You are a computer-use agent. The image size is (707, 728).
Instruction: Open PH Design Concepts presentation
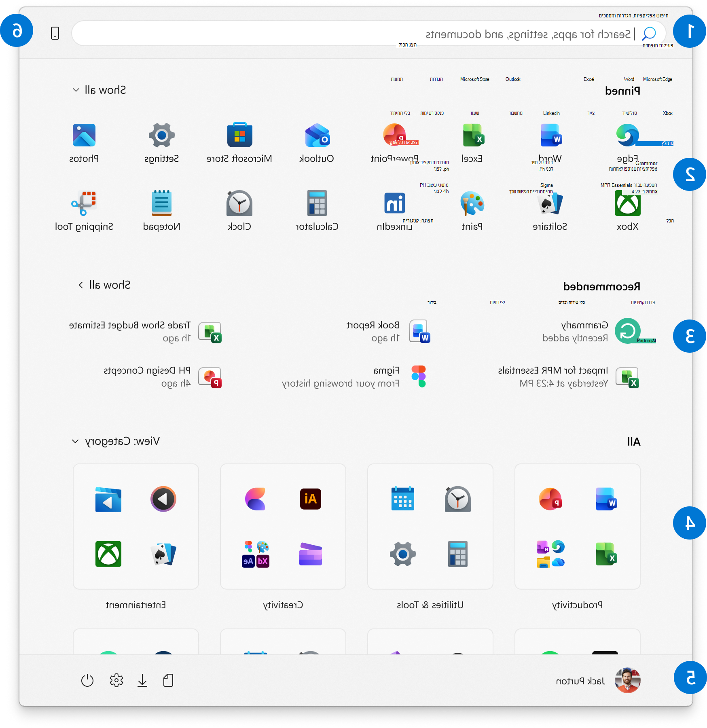[163, 377]
